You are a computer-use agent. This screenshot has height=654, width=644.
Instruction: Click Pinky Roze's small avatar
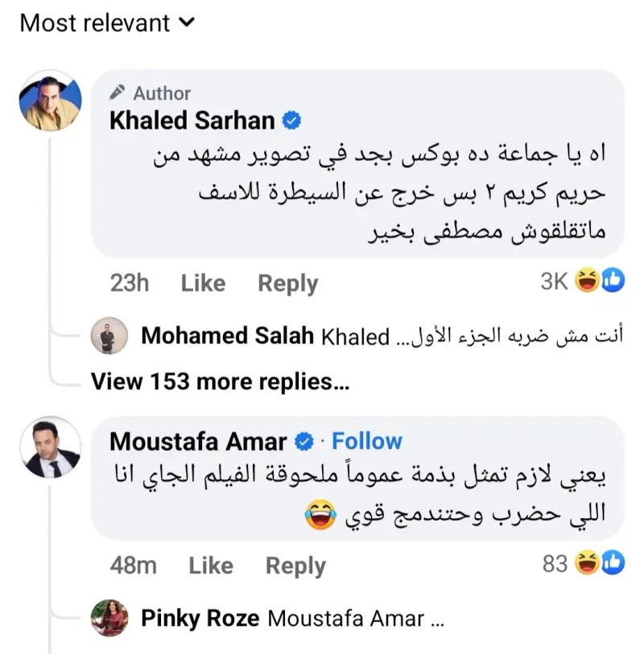108,619
